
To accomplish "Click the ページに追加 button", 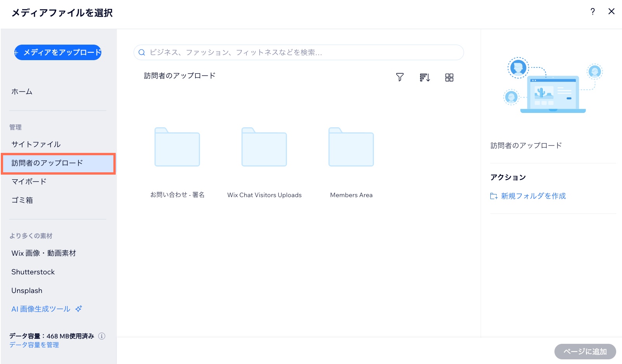I will tap(585, 352).
